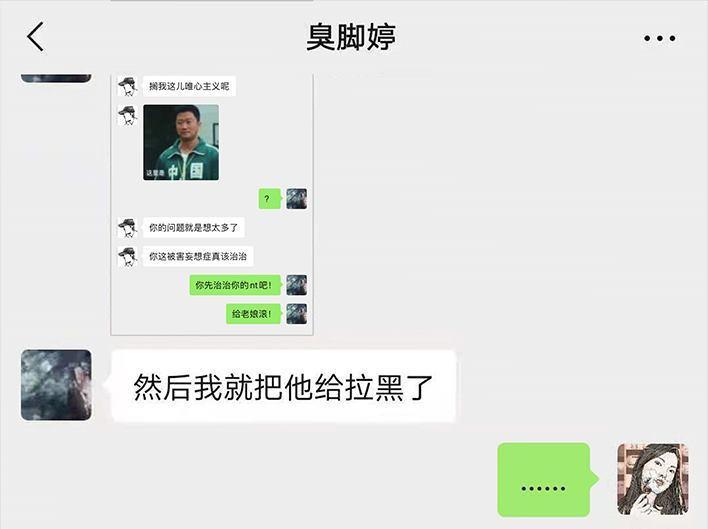This screenshot has width=708, height=529.
Task: Click avatar right of 给老娘滚! bubble
Action: pos(297,314)
